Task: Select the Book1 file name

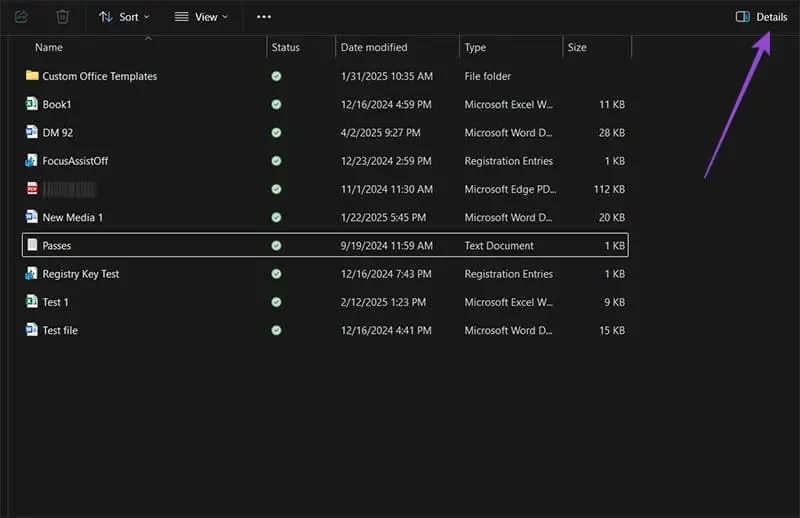Action: (x=57, y=105)
